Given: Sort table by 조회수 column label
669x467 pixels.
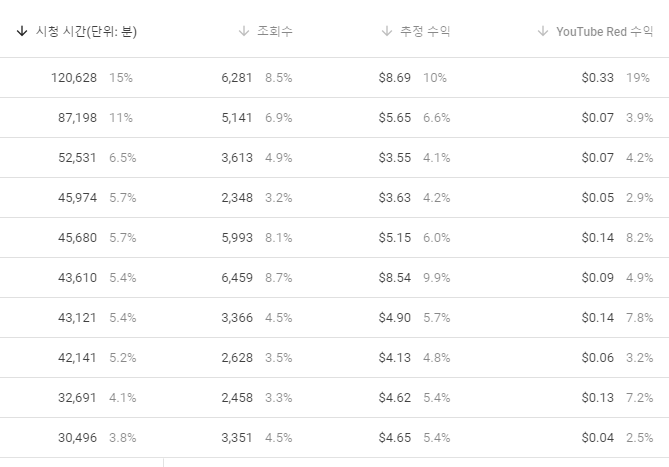Looking at the screenshot, I should point(275,31).
